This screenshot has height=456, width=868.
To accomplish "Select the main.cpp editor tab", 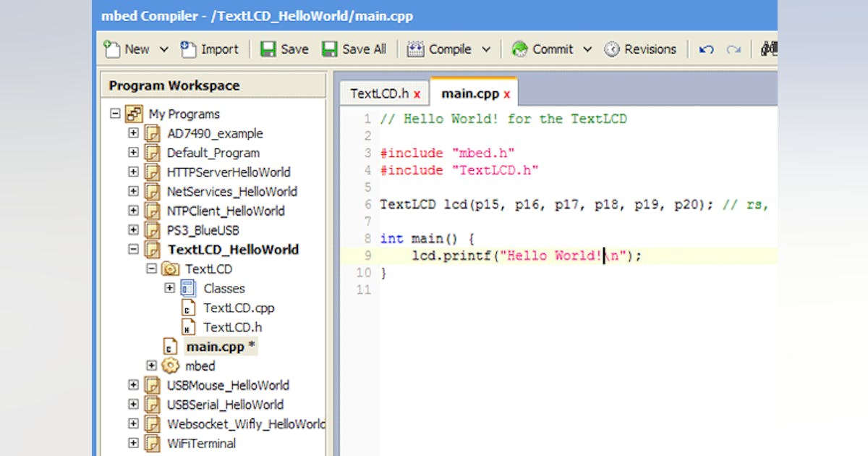I will (x=470, y=93).
